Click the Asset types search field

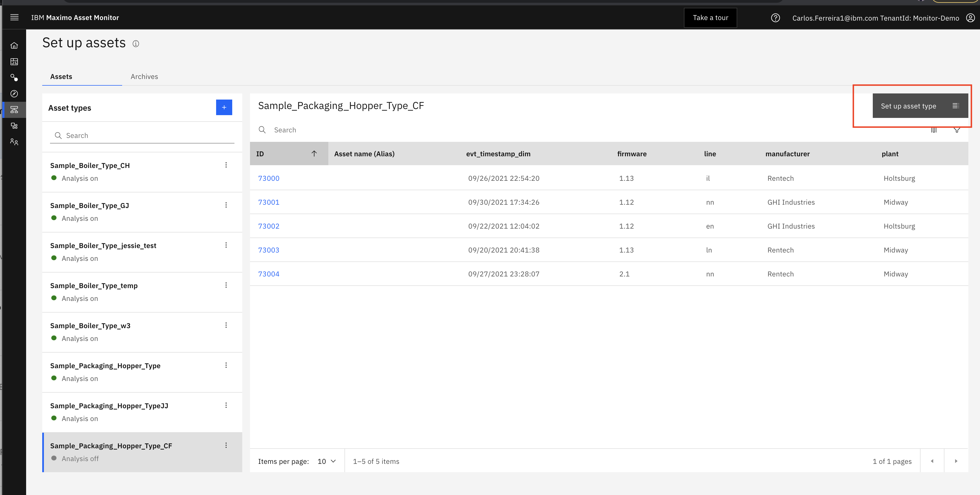[142, 135]
